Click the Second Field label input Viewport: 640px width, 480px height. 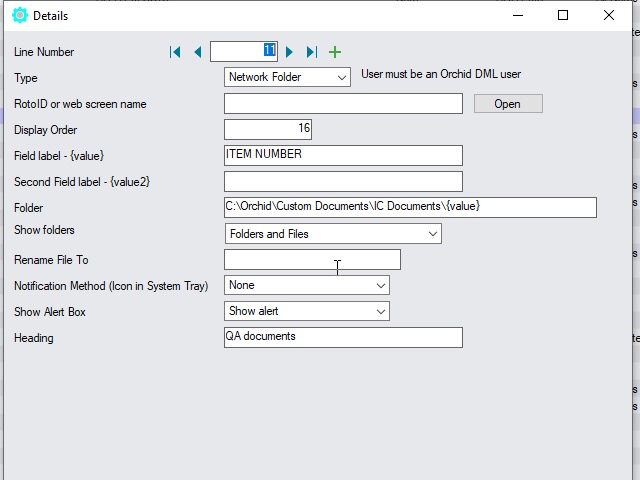point(343,181)
